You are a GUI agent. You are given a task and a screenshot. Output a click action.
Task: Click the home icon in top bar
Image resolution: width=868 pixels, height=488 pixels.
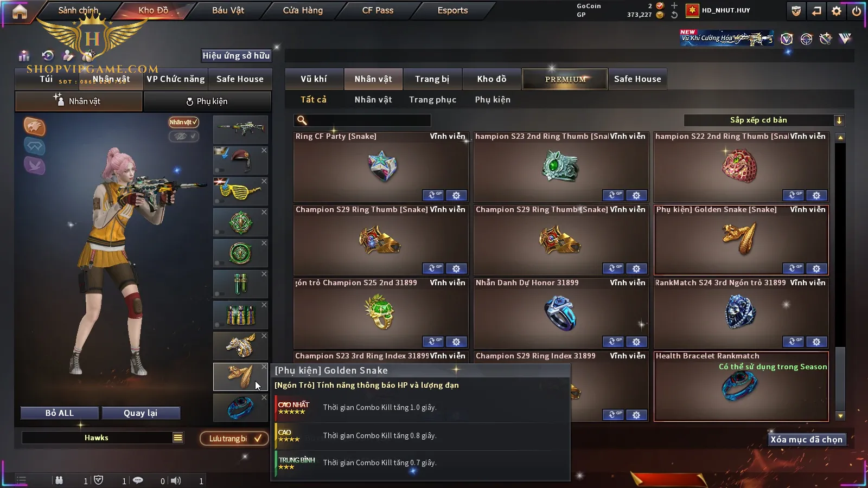tap(20, 11)
